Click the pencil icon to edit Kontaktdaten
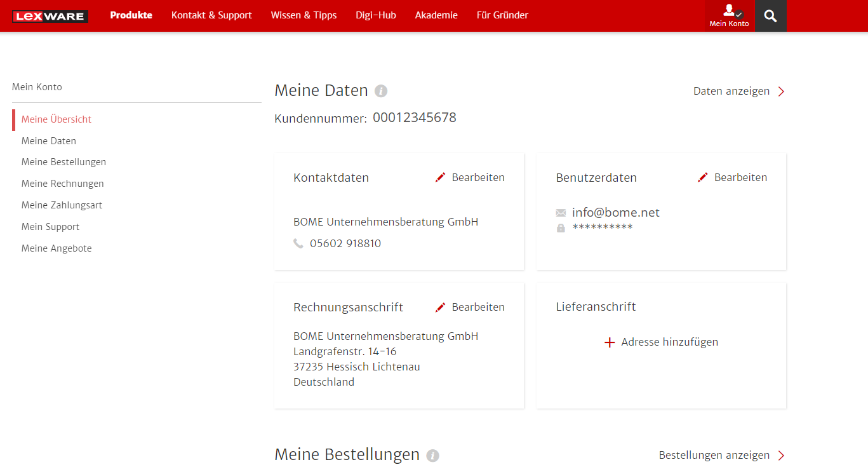 click(x=440, y=177)
